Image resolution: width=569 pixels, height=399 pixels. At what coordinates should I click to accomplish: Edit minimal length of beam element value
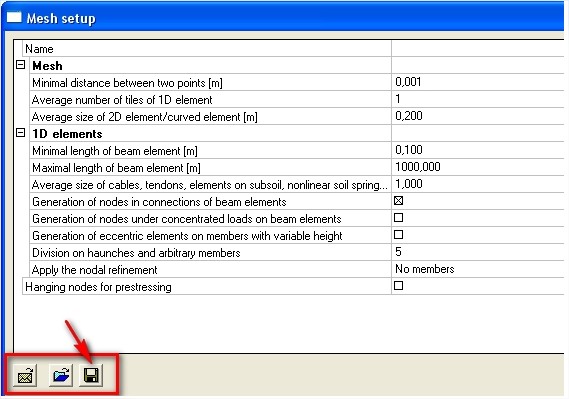478,150
